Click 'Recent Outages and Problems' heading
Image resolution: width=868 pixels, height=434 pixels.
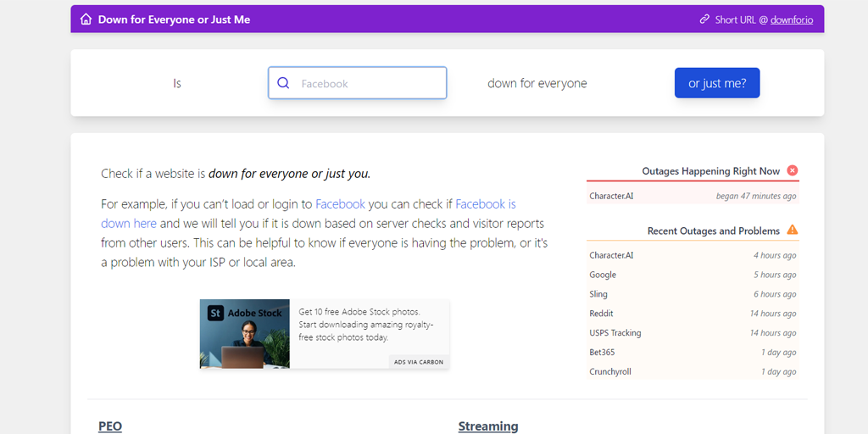(714, 231)
